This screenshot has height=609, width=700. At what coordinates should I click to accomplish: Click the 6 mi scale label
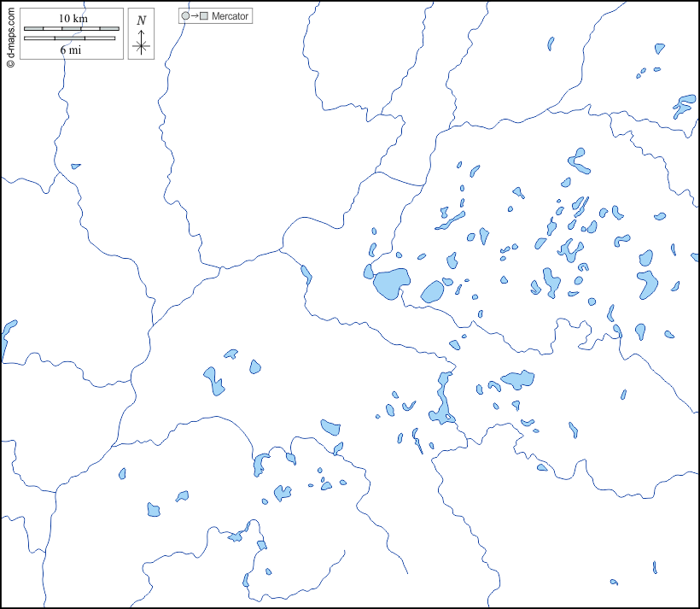(x=71, y=50)
